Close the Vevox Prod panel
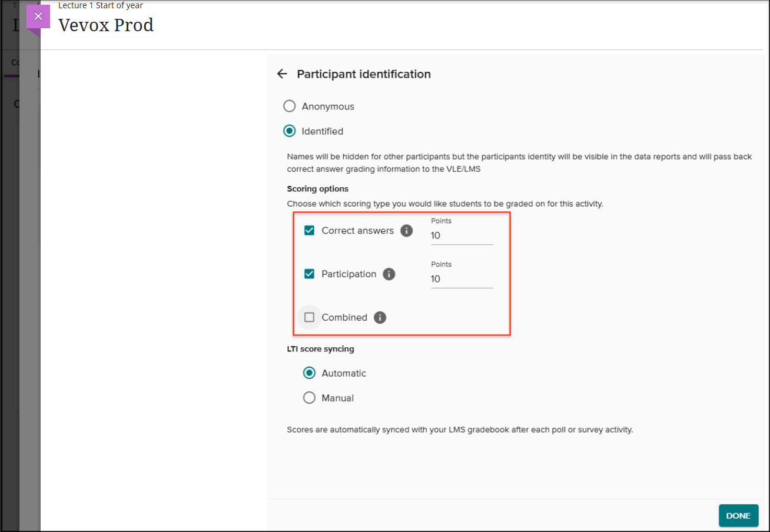The image size is (770, 532). point(38,16)
